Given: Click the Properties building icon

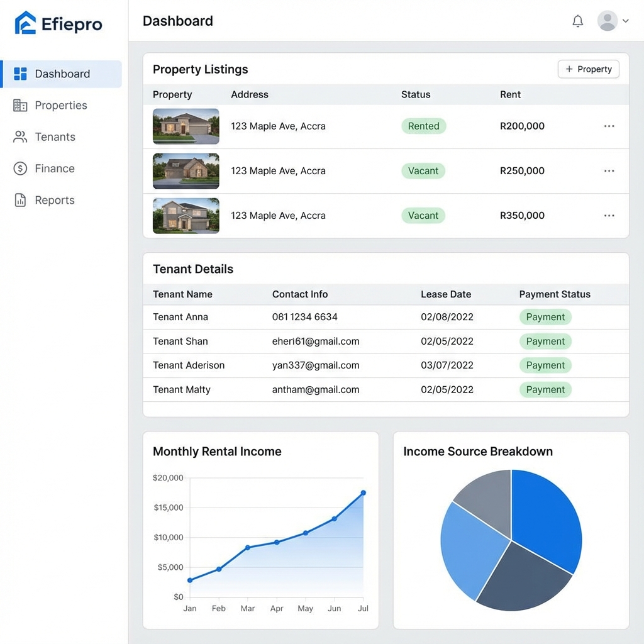Looking at the screenshot, I should (x=20, y=106).
